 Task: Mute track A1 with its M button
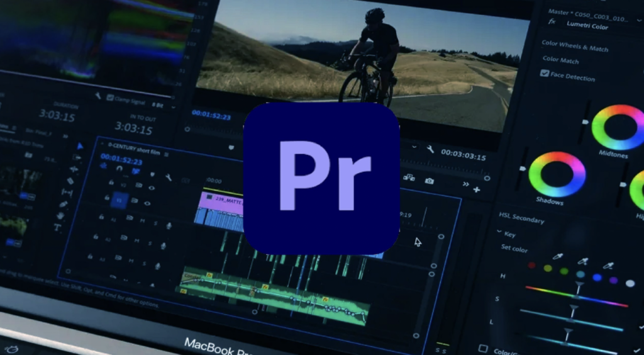point(143,221)
